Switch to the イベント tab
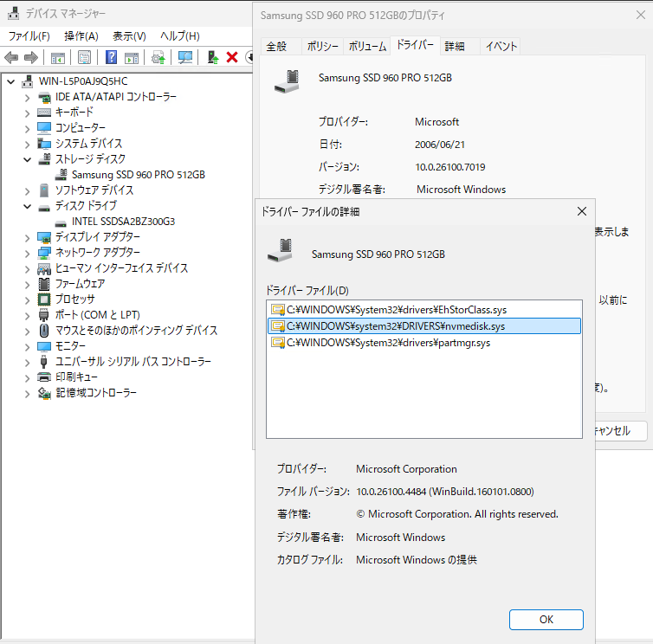653x644 pixels. coord(501,47)
